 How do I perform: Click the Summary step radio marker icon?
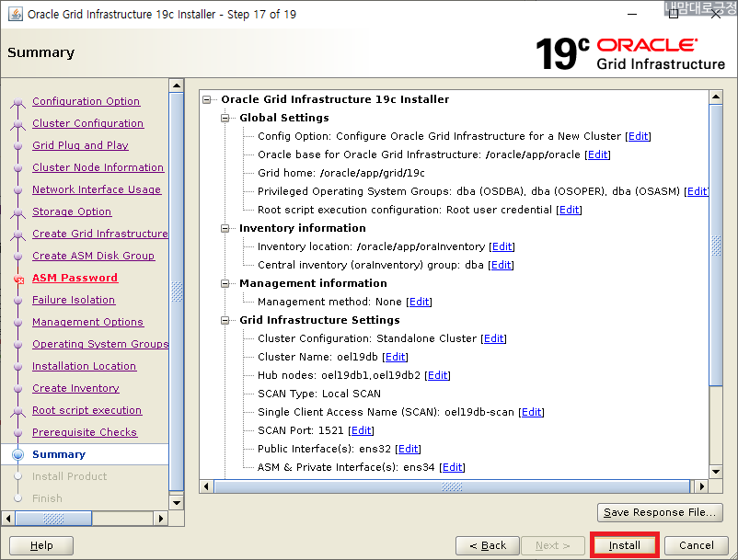(17, 454)
